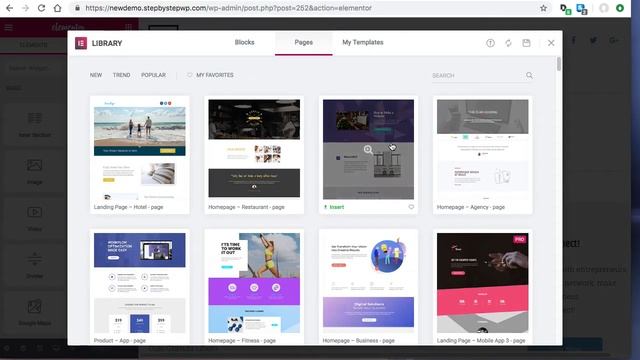Open Homepage Agency template thumbnail
The height and width of the screenshot is (360, 640).
point(482,149)
